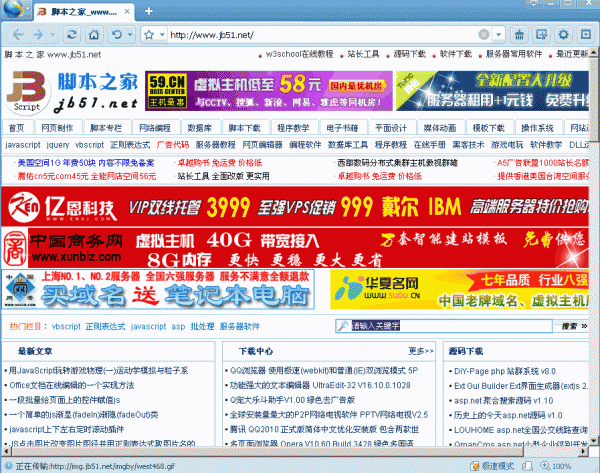
Task: Open w3school在线教程 top link
Action: (x=299, y=54)
